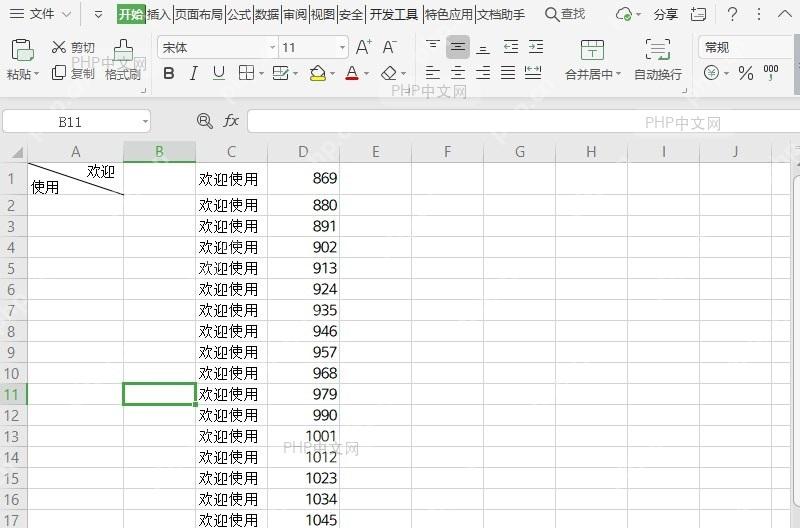Switch to the 页面布局 tab
The height and width of the screenshot is (528, 800).
[x=199, y=14]
